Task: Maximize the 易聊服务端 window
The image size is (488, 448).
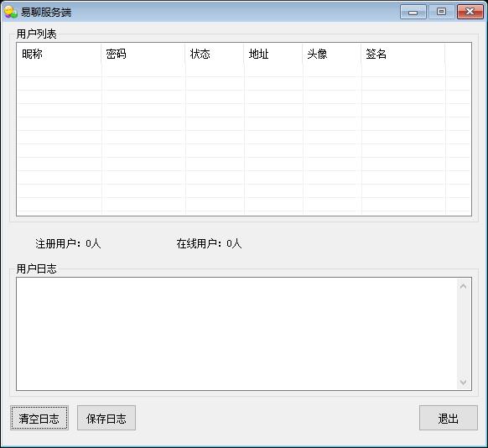Action: coord(441,12)
